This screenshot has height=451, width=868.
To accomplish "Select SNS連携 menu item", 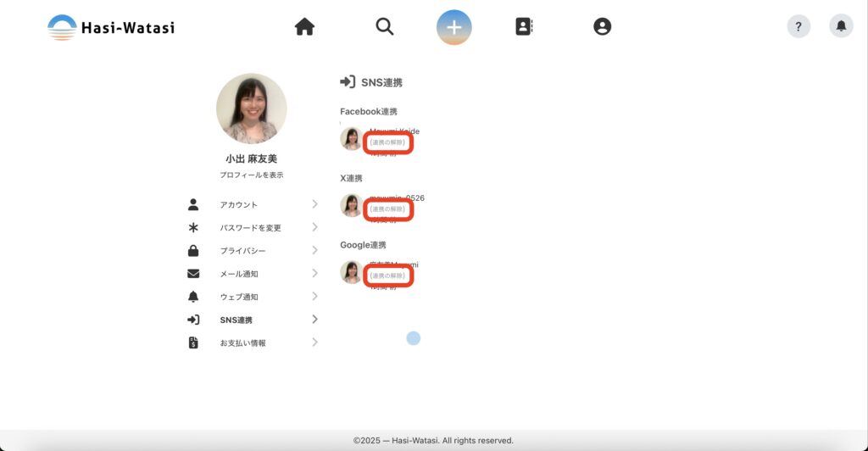I will (x=236, y=320).
